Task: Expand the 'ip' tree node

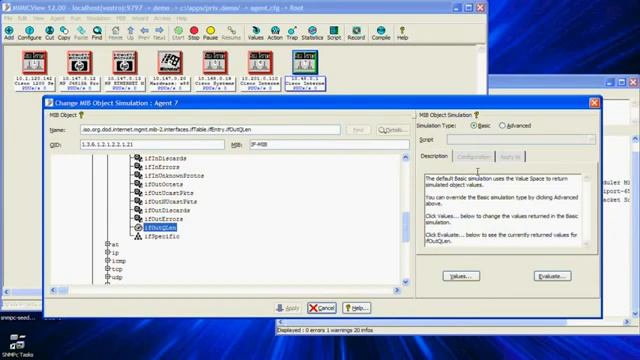Action: 108,252
